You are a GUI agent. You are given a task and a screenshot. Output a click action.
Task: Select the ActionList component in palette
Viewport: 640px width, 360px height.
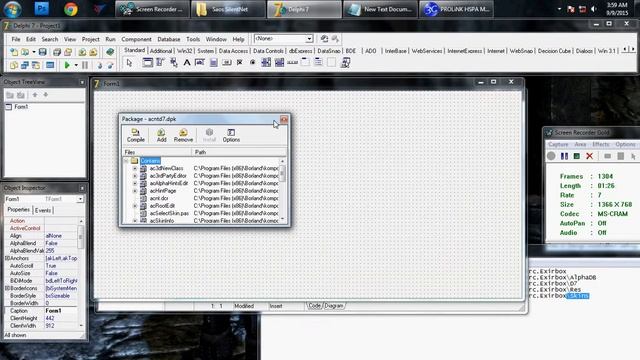pyautogui.click(x=345, y=62)
